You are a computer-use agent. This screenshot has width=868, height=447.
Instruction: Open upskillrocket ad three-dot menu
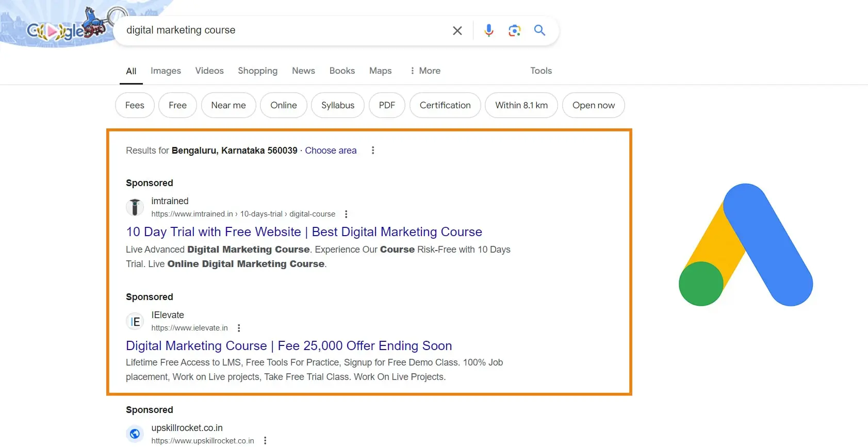tap(265, 440)
